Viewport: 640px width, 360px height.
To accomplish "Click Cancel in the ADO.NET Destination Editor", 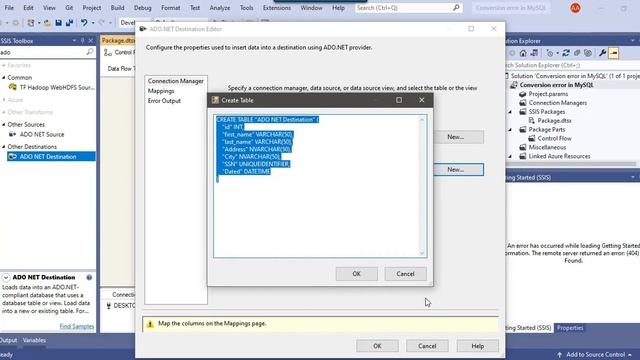I will [427, 346].
